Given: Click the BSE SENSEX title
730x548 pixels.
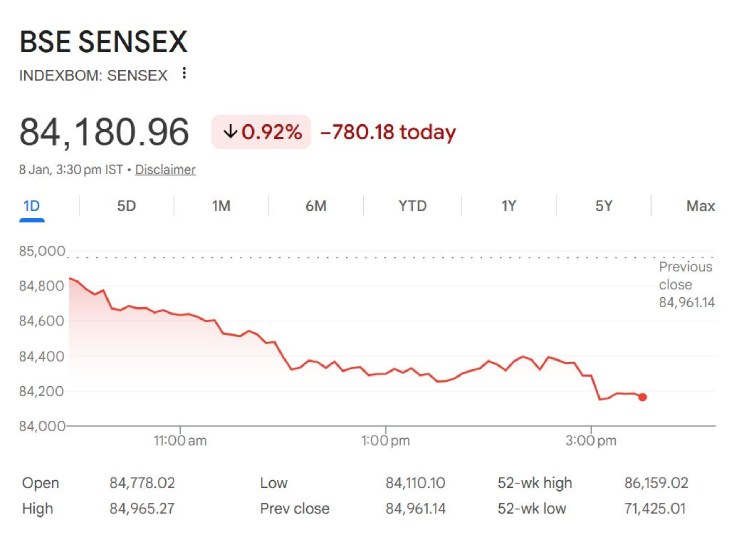Looking at the screenshot, I should click(x=104, y=42).
